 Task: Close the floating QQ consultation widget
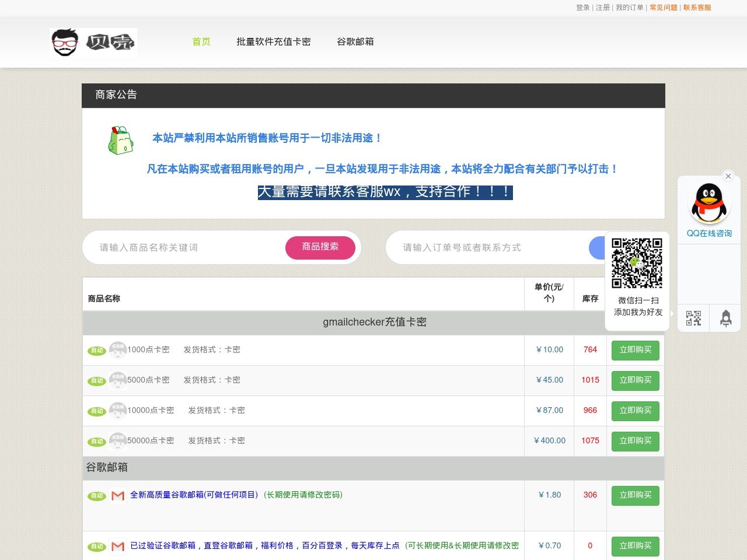[728, 176]
